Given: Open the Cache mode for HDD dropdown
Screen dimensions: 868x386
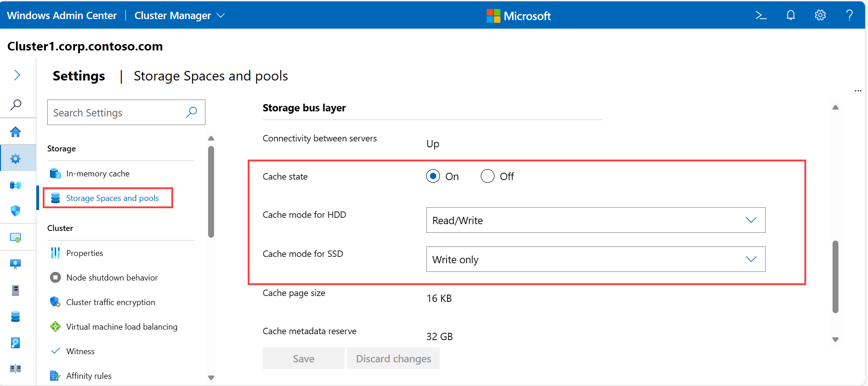Looking at the screenshot, I should pyautogui.click(x=595, y=220).
